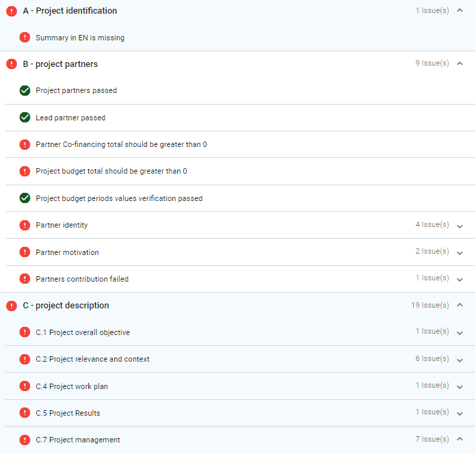Collapse the C - project description section

[x=460, y=306]
